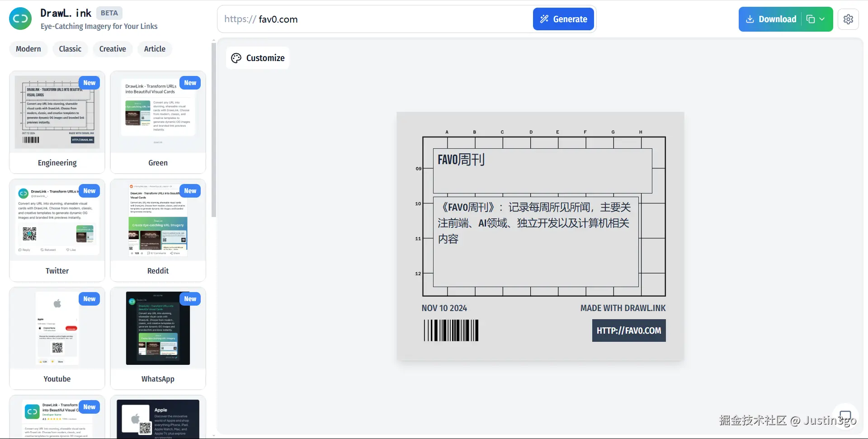This screenshot has height=439, width=868.
Task: Click the New badge on the Green card
Action: point(190,83)
